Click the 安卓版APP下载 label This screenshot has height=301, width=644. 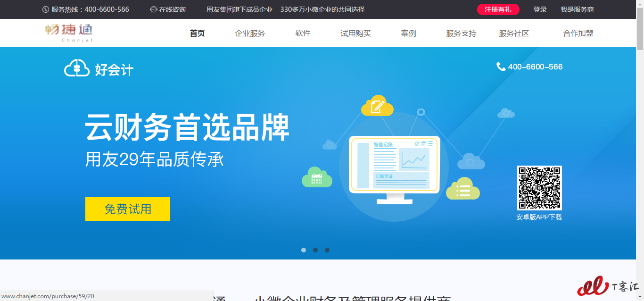[539, 217]
